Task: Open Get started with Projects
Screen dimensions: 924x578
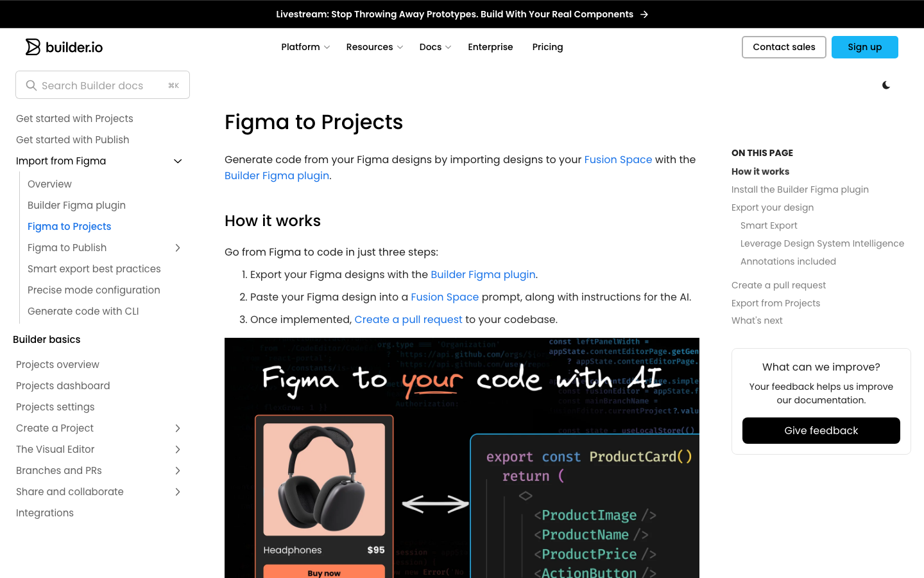Action: (x=74, y=118)
